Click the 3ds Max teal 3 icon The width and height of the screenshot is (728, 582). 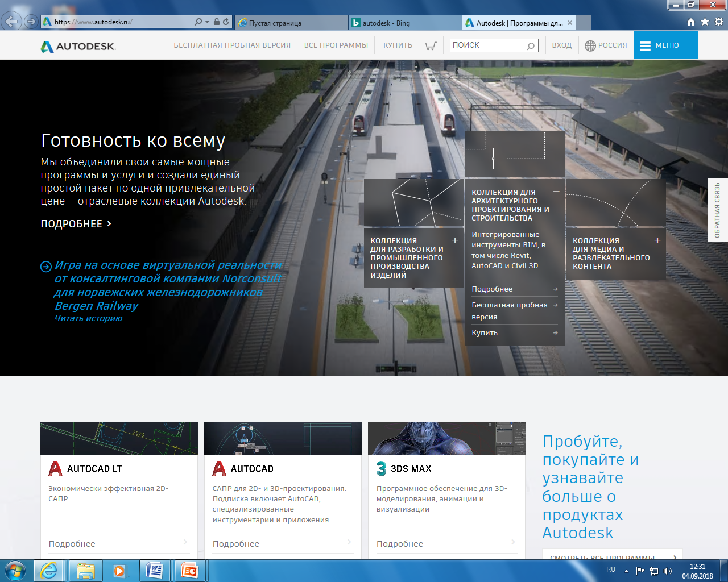coord(382,469)
